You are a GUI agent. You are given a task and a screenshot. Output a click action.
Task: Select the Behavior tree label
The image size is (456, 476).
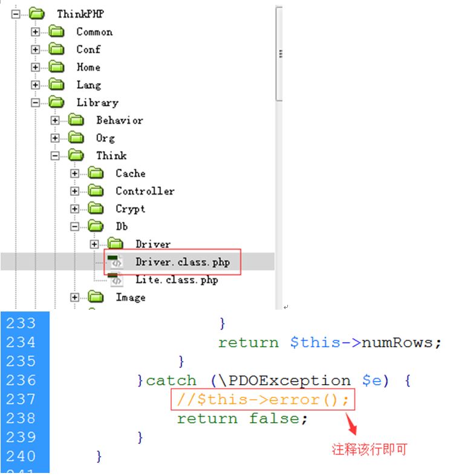[x=120, y=120]
